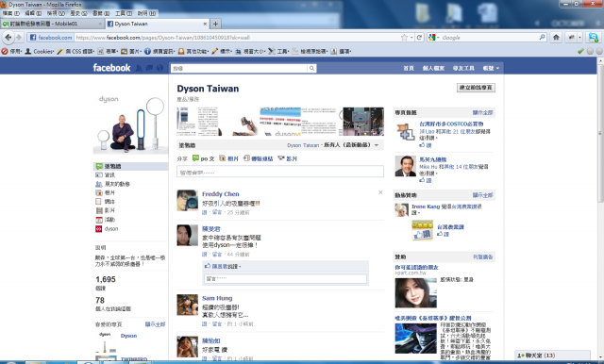Click the COSTCO page title link
The image size is (604, 364).
click(x=451, y=124)
